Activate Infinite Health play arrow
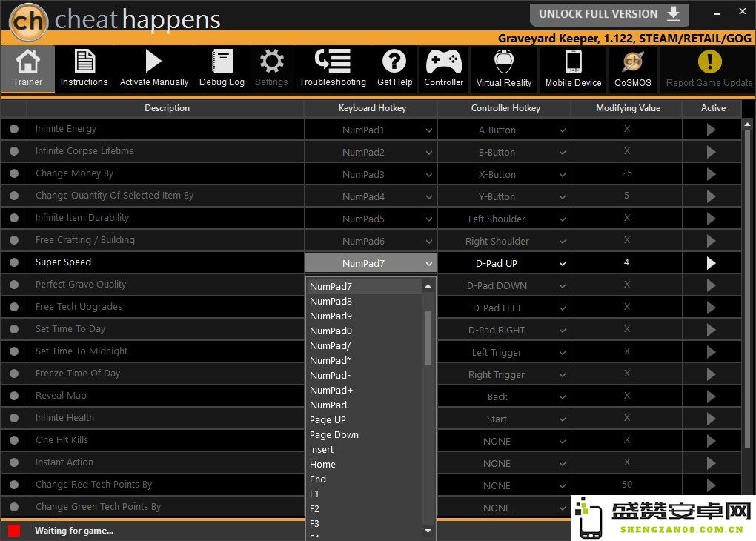The height and width of the screenshot is (541, 756). pos(712,419)
